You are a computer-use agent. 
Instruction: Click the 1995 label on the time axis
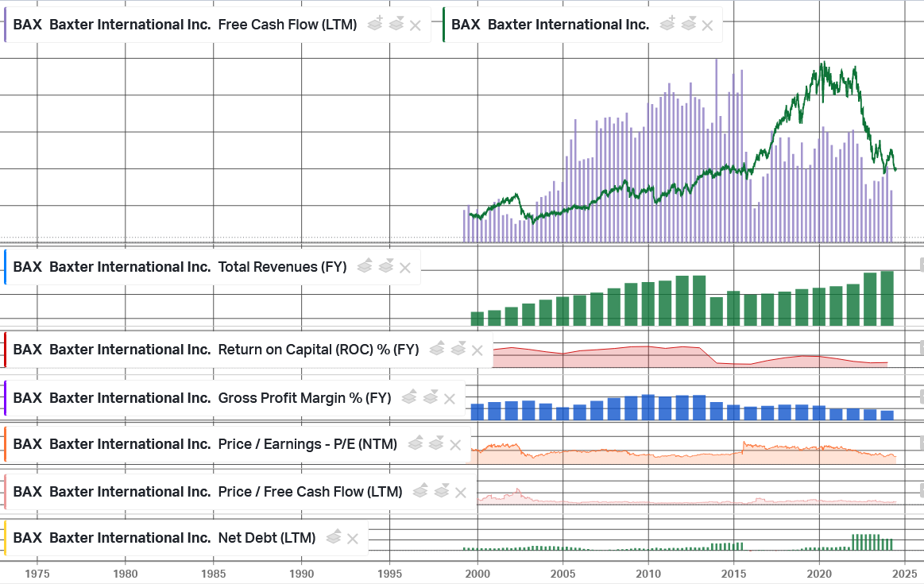(x=390, y=574)
